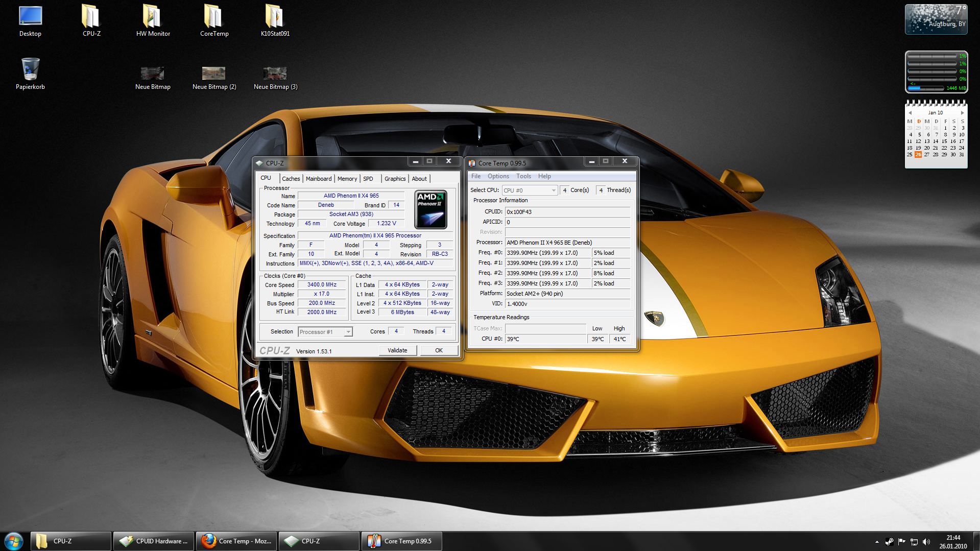Image resolution: width=980 pixels, height=551 pixels.
Task: Open the Tools menu in Core Temp
Action: pos(523,176)
